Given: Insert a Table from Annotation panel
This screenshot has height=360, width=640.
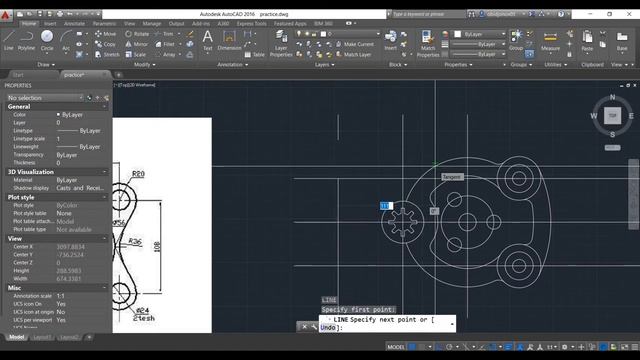Looking at the screenshot, I should (254, 54).
